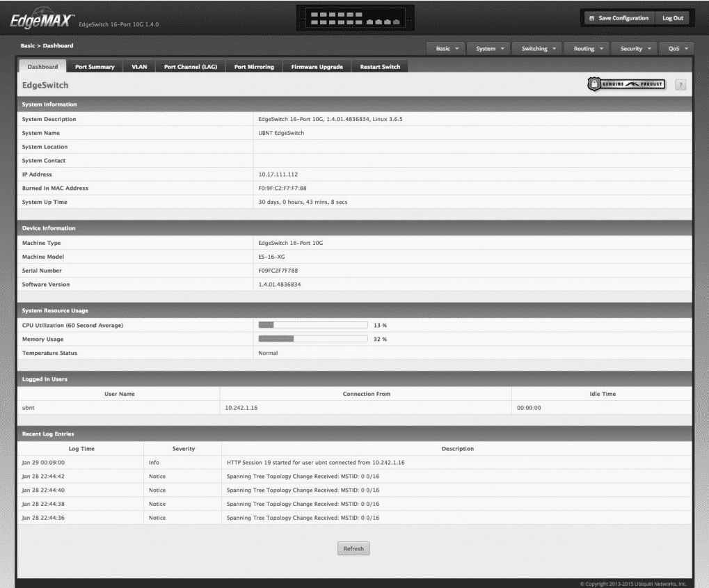Viewport: 709px width, 588px height.
Task: Open the VLAN tab
Action: tap(139, 67)
